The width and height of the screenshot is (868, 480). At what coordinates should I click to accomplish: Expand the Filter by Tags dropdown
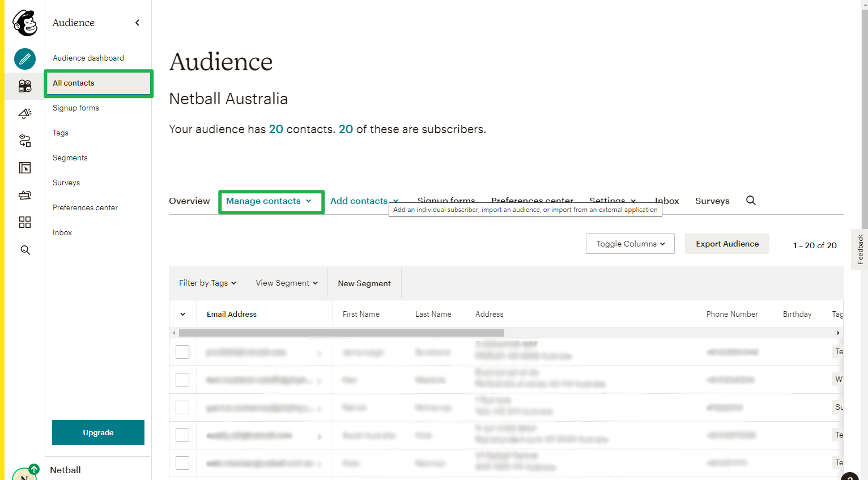coord(207,283)
